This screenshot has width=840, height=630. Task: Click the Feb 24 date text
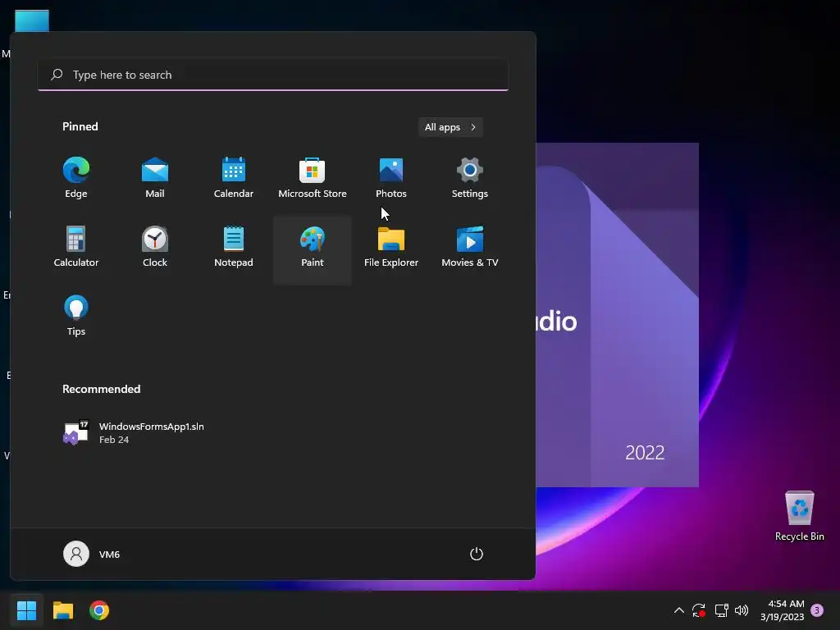point(114,440)
